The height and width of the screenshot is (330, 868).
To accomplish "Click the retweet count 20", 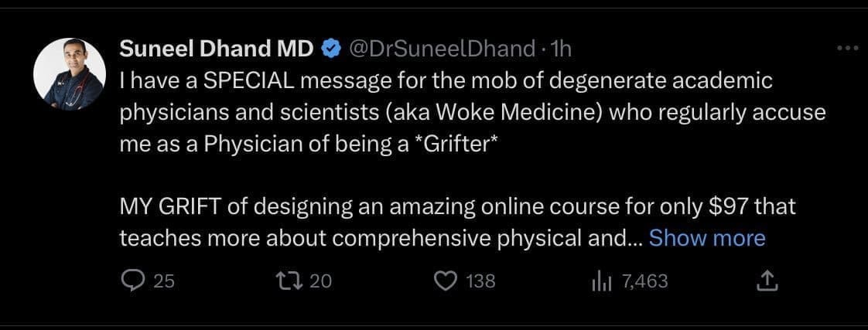I will [320, 281].
